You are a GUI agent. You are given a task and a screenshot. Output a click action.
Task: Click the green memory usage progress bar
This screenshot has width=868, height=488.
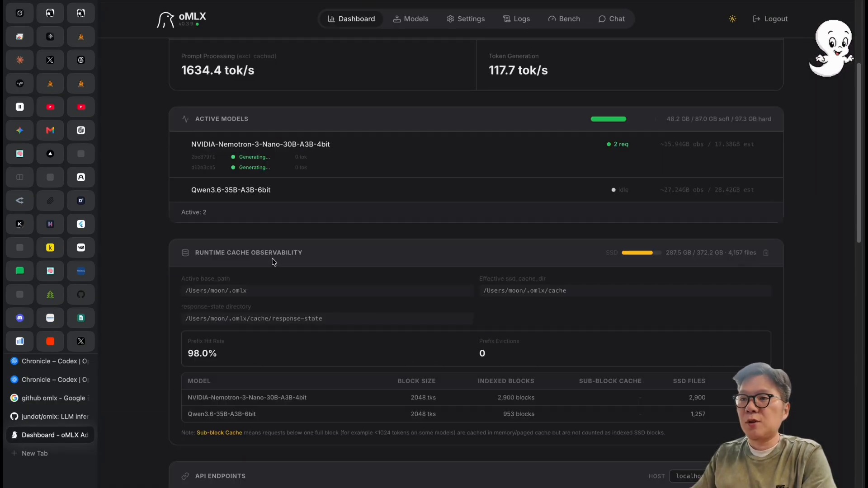point(609,119)
